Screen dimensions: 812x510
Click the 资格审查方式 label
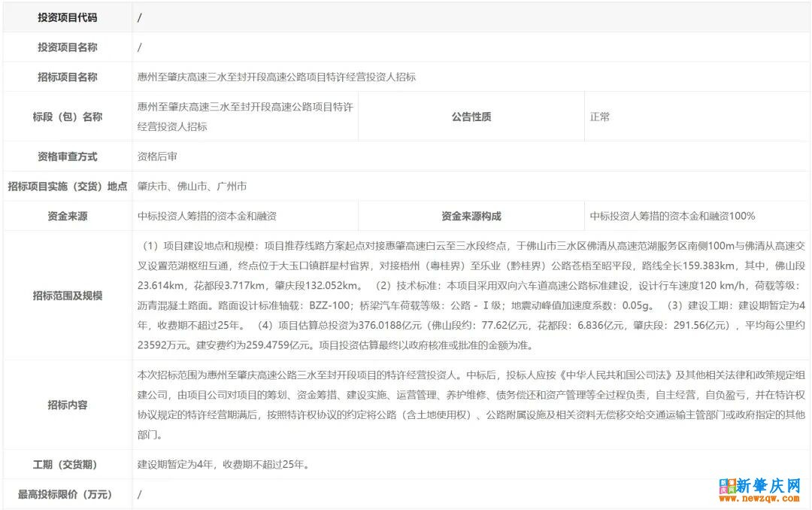coord(67,156)
